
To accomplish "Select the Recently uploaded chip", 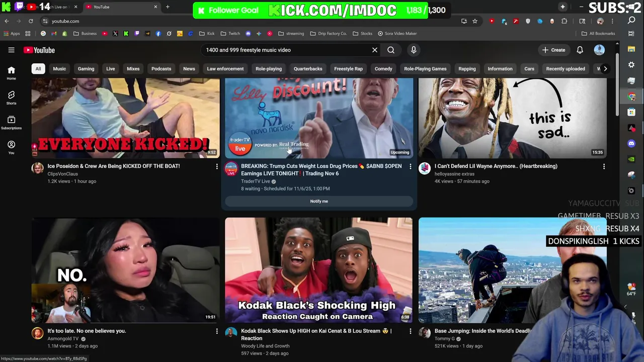I will [x=566, y=68].
